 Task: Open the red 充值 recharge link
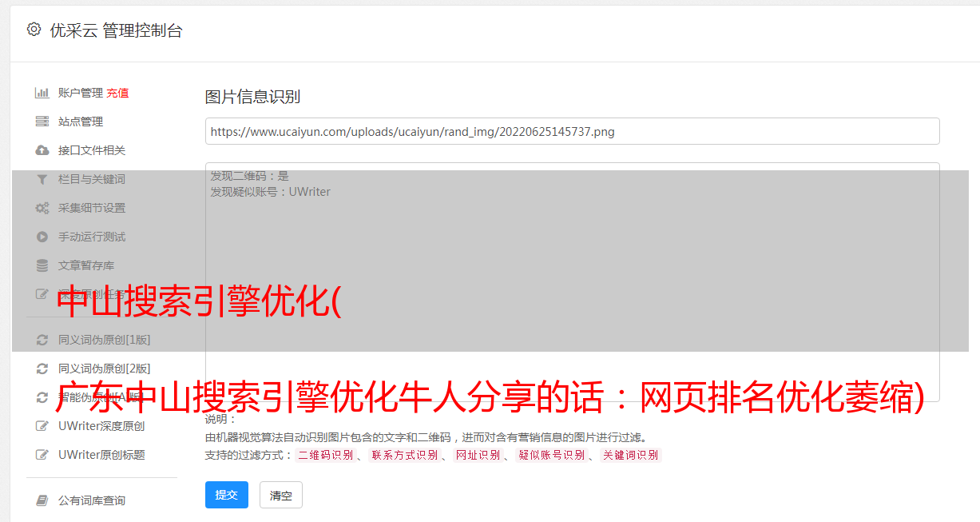point(117,93)
